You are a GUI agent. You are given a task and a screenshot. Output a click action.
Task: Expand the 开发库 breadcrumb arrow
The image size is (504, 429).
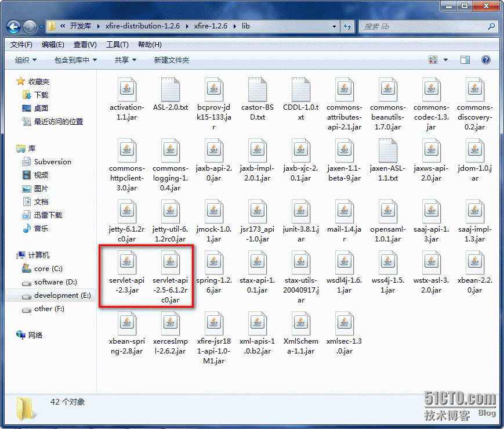point(99,26)
